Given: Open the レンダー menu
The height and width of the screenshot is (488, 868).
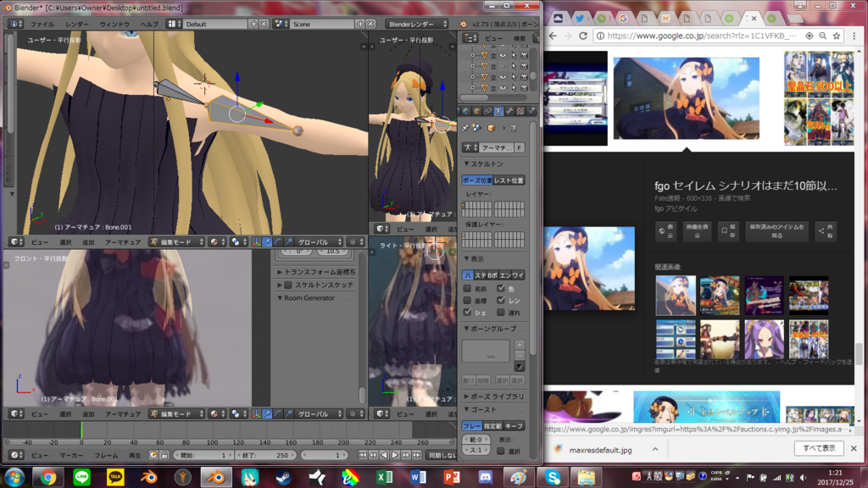Looking at the screenshot, I should [76, 24].
